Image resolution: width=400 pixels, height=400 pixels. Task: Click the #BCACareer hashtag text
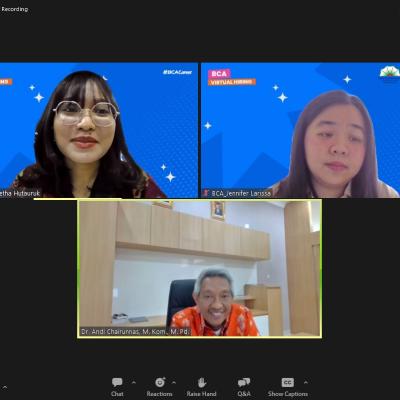[177, 72]
